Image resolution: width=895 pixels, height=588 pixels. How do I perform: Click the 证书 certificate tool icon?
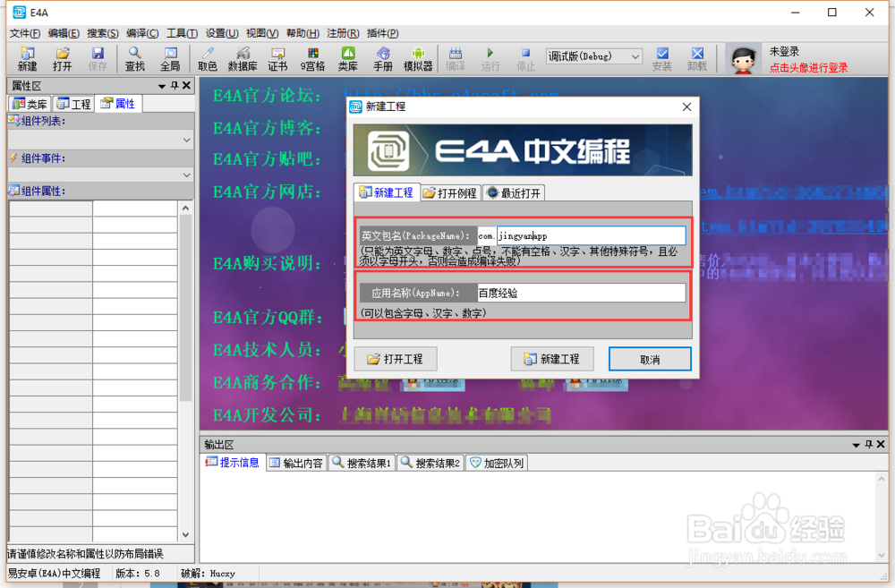coord(277,57)
